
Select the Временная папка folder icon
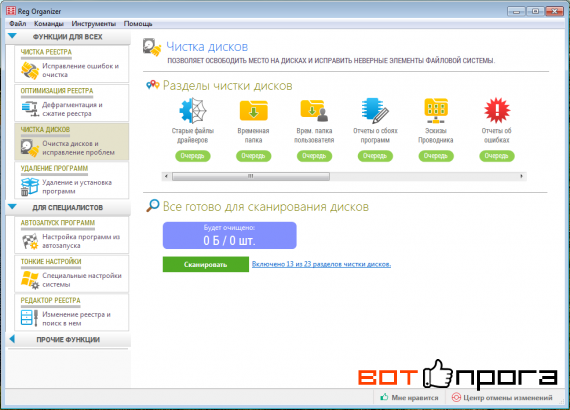253,110
